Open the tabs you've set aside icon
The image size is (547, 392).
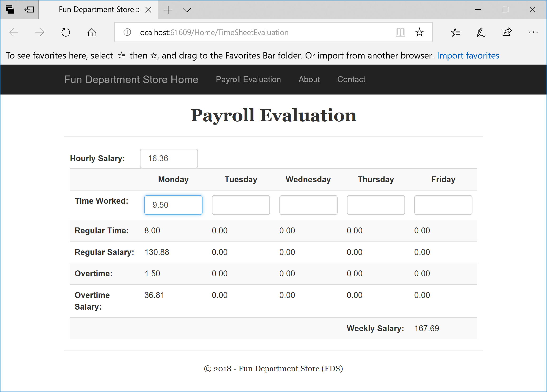pos(10,10)
